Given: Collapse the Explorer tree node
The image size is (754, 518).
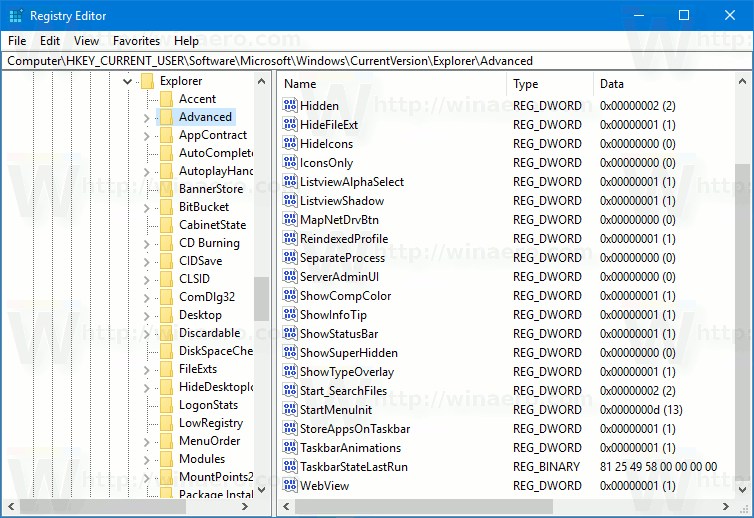Looking at the screenshot, I should coord(127,81).
